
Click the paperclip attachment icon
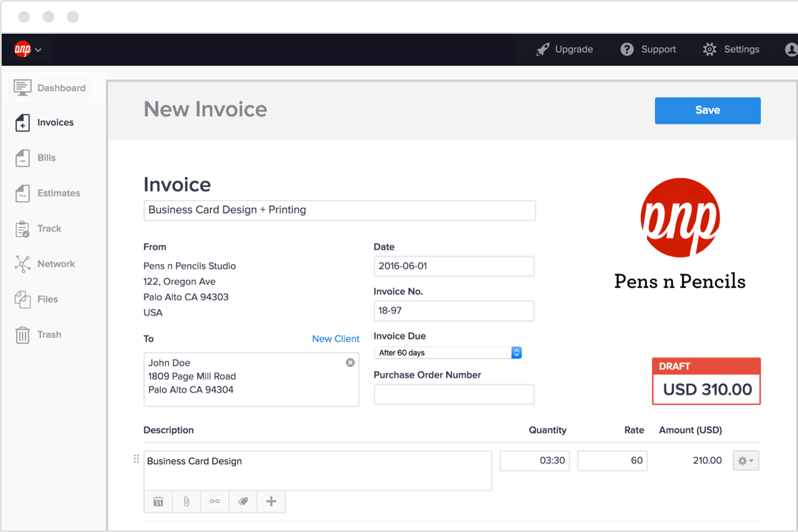click(186, 501)
